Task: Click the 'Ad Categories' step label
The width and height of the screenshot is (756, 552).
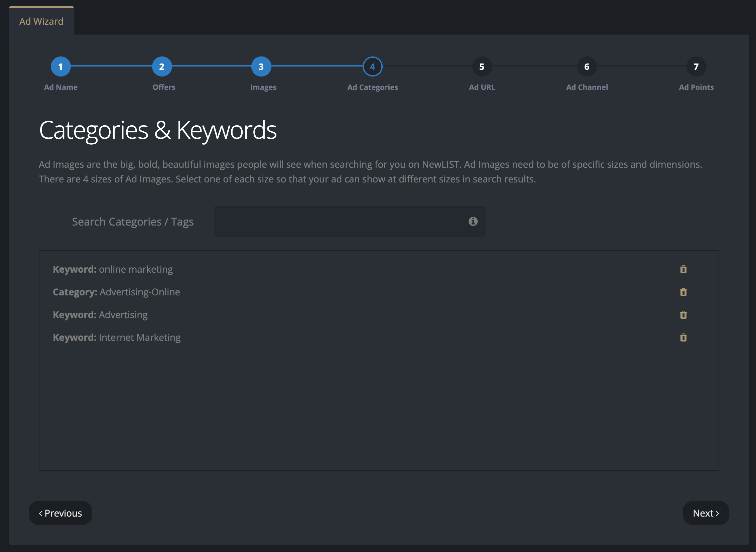Action: point(373,87)
